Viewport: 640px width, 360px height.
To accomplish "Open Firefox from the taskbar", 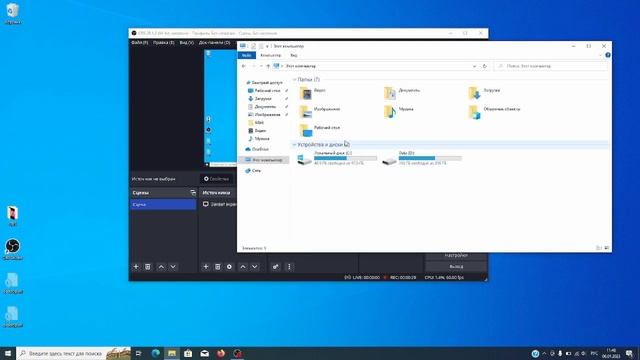I will pyautogui.click(x=221, y=353).
